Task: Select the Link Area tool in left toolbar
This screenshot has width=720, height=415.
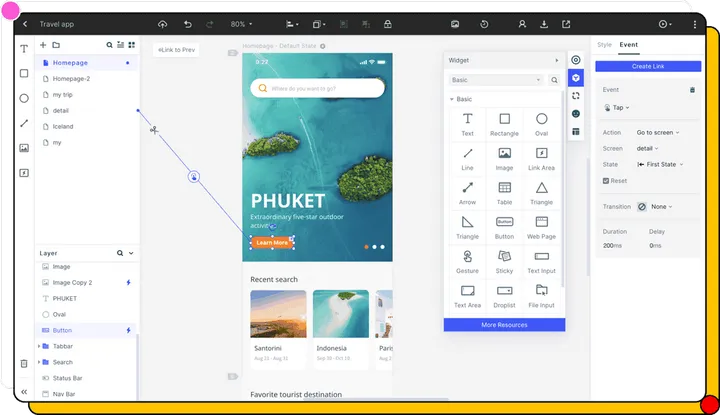Action: tap(24, 173)
